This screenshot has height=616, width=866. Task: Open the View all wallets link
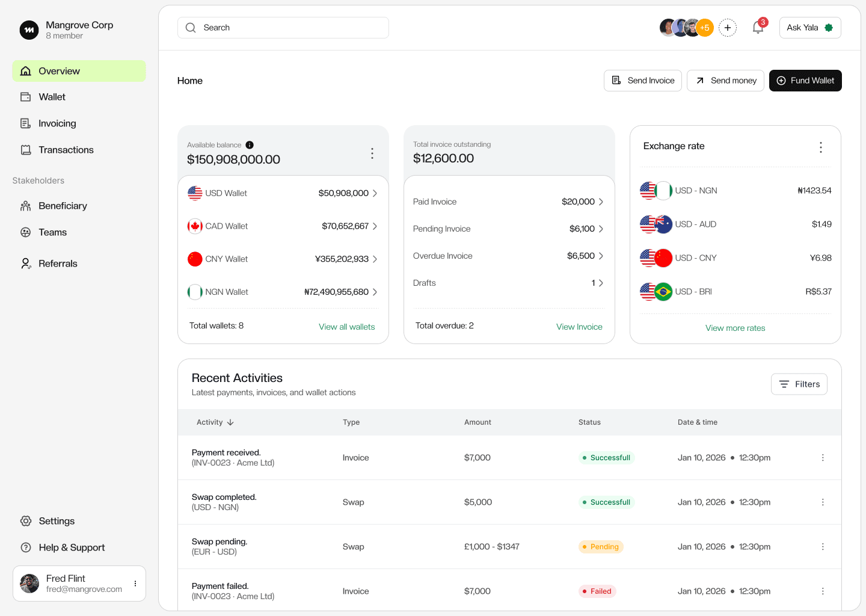point(346,327)
